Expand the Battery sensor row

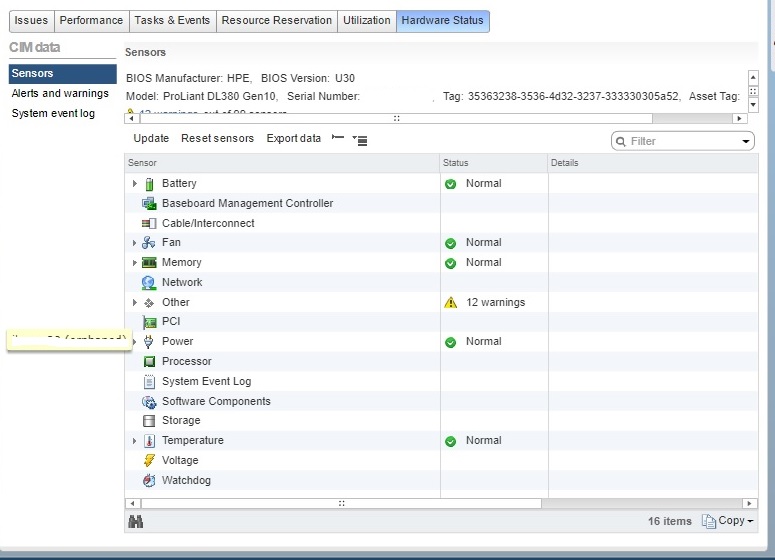[134, 184]
